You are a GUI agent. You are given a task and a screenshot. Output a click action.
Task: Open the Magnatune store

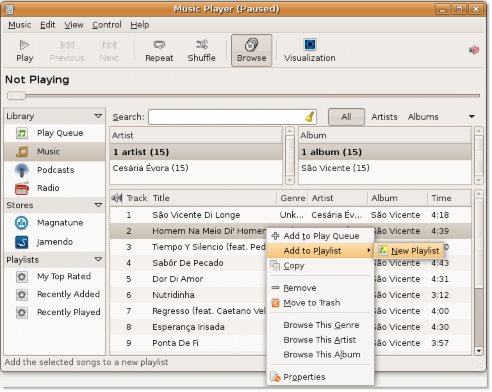click(55, 223)
